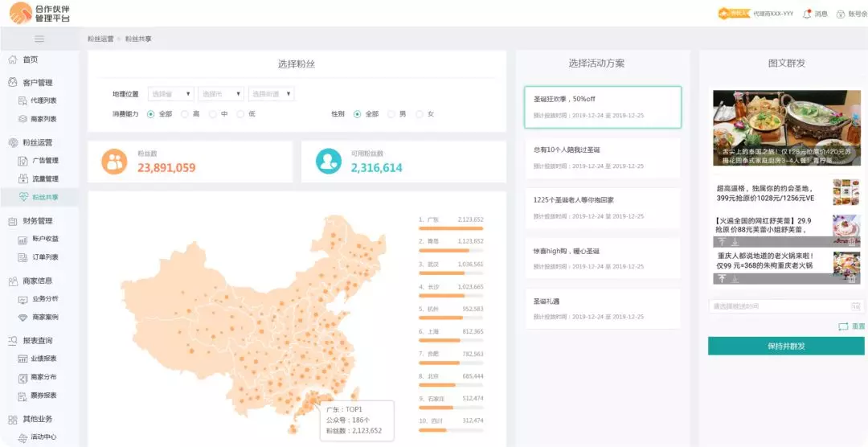Click the 消息 bell notification icon
Image resolution: width=868 pixels, height=447 pixels.
807,14
